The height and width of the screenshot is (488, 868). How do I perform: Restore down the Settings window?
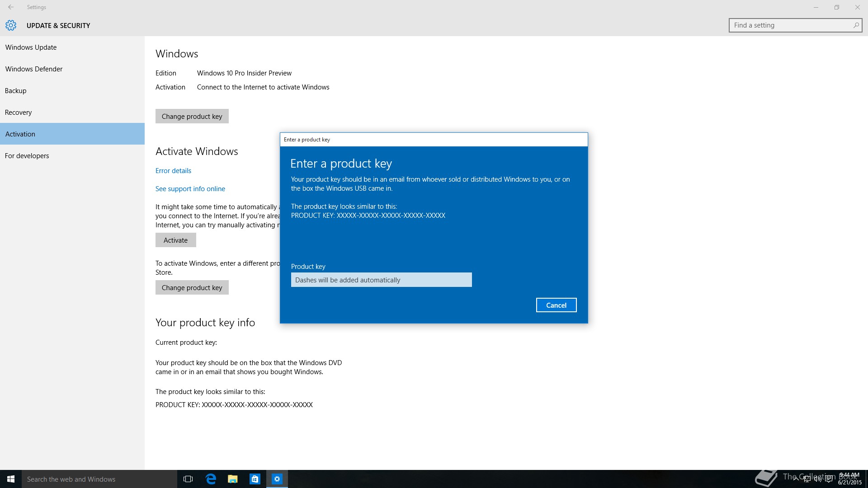click(x=837, y=7)
